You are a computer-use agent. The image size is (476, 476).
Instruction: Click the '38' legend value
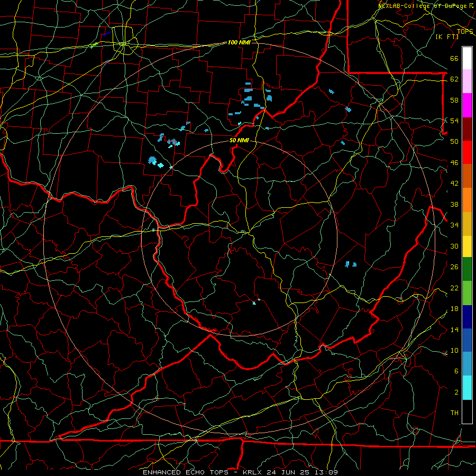click(x=454, y=205)
